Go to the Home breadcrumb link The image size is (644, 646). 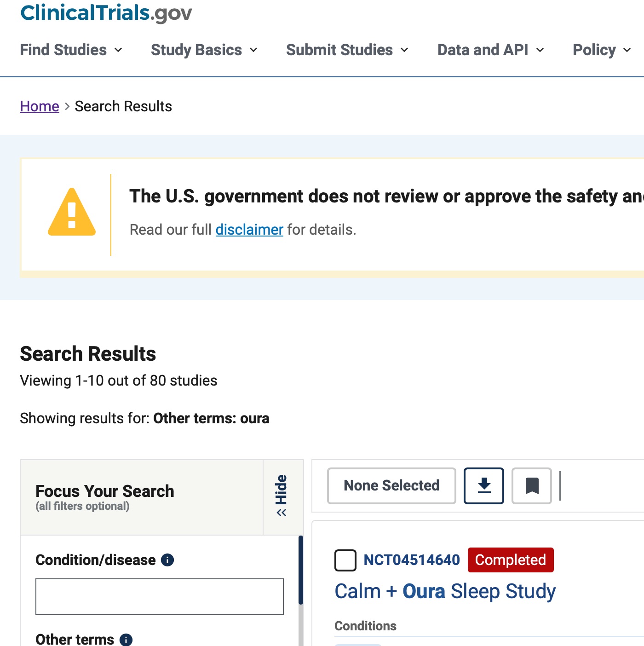40,106
